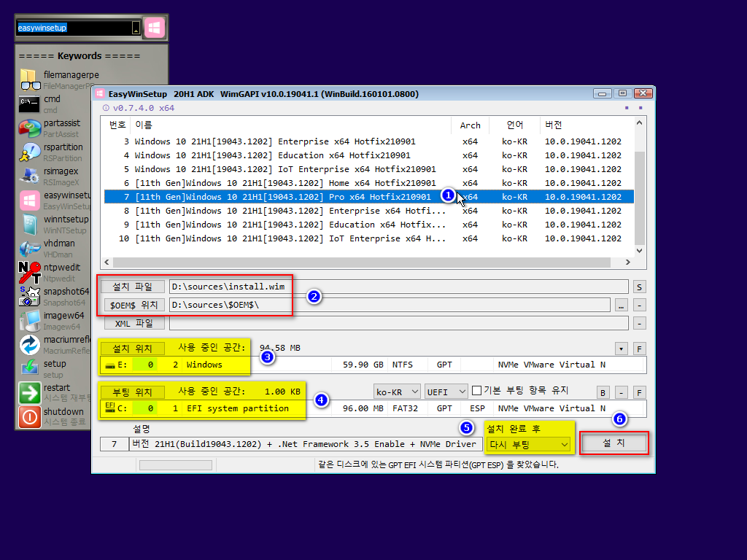Click the ... browse button for $OEM$ path
This screenshot has width=747, height=560.
tap(622, 306)
